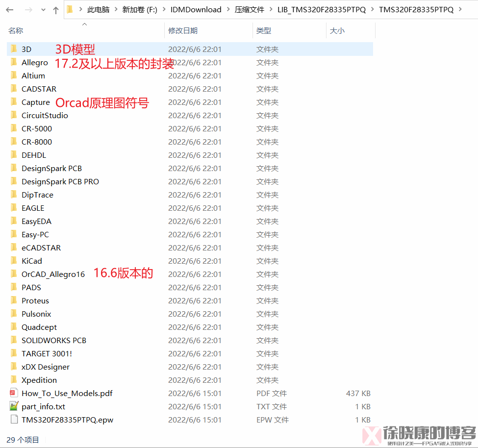The image size is (478, 448).
Task: Select the DesignSpark PCB PRO folder icon
Action: coord(14,181)
